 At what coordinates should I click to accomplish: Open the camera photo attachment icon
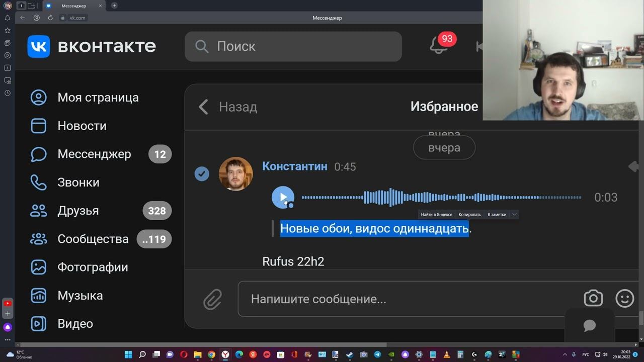[x=593, y=299]
